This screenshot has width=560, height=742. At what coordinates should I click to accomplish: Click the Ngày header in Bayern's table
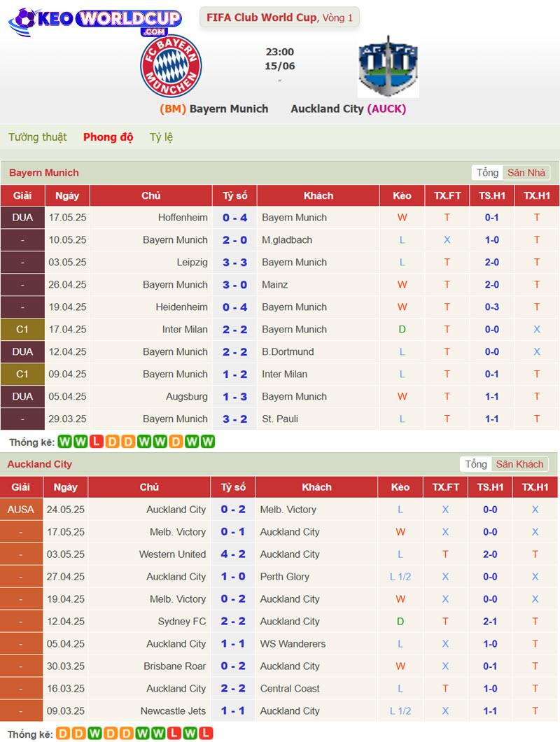(x=67, y=195)
